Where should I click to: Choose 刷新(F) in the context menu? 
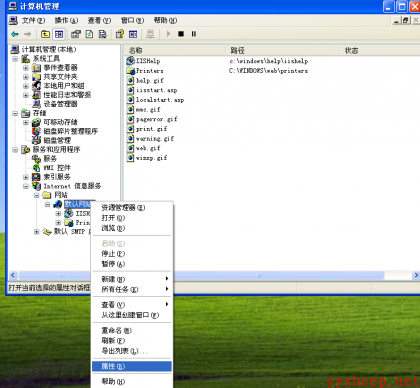click(132, 341)
